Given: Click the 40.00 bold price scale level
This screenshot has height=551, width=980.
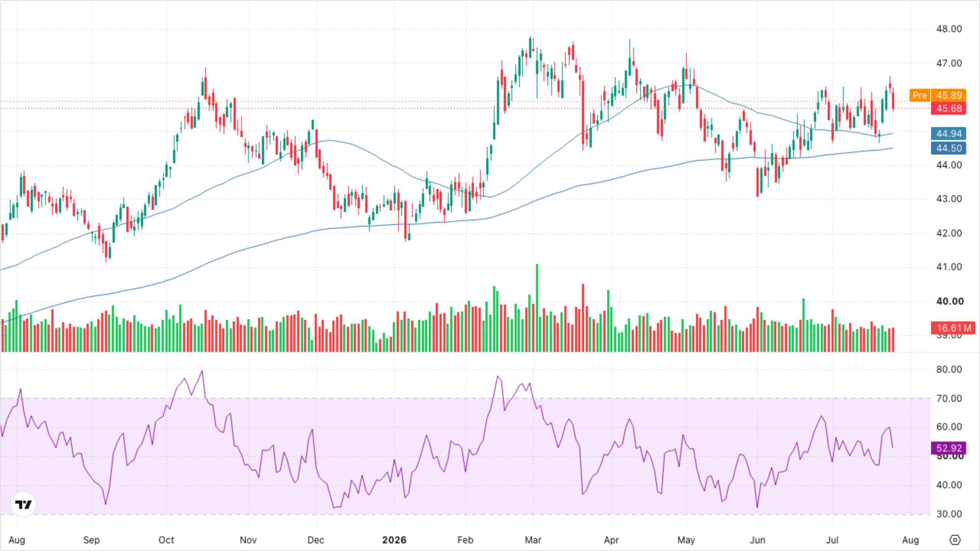Looking at the screenshot, I should coord(950,301).
